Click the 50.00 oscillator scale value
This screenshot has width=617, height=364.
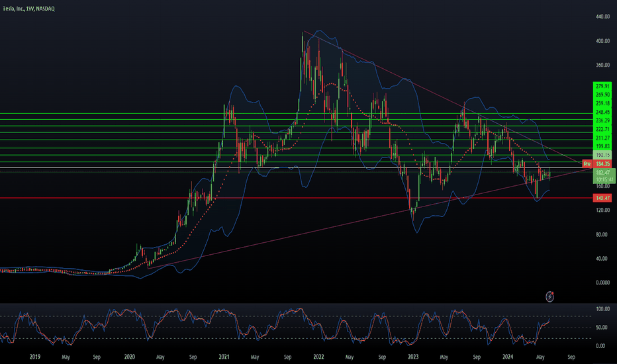coord(600,328)
